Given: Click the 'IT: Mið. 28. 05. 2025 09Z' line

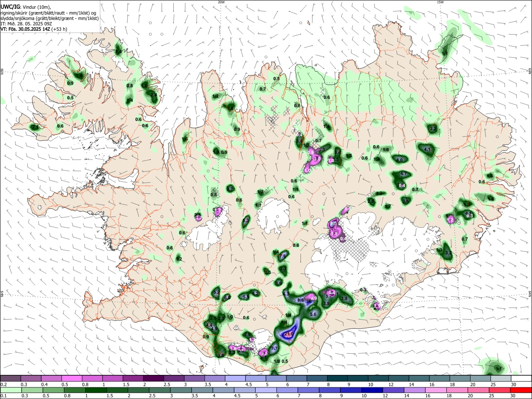Looking at the screenshot, I should pos(26,24).
